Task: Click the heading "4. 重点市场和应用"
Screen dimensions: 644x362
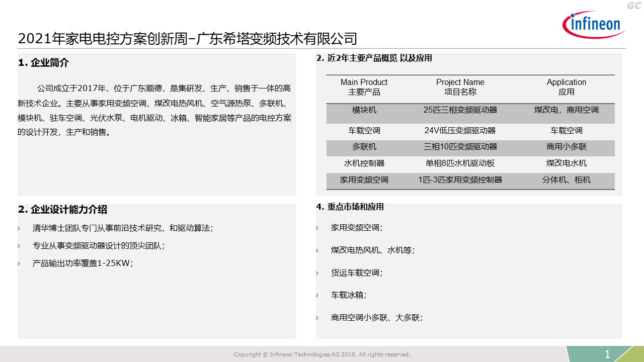Action: click(350, 207)
